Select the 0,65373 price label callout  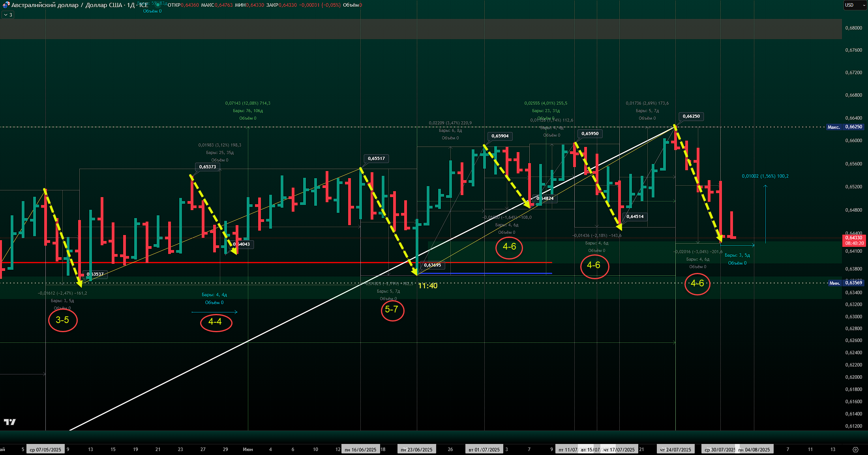(x=207, y=167)
